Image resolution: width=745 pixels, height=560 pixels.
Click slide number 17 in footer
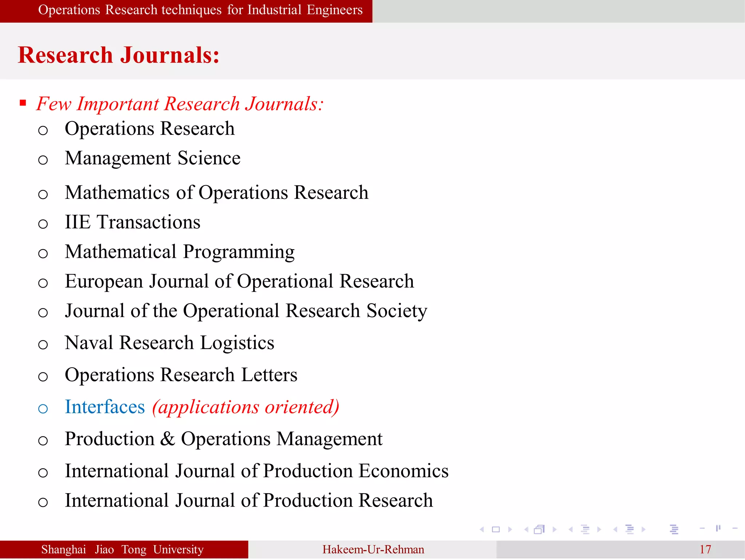pos(705,549)
